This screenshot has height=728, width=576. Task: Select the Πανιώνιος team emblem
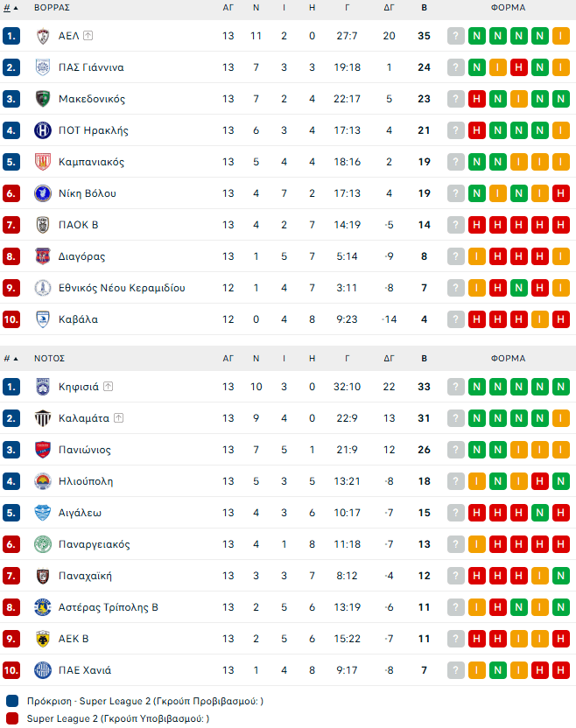point(42,450)
